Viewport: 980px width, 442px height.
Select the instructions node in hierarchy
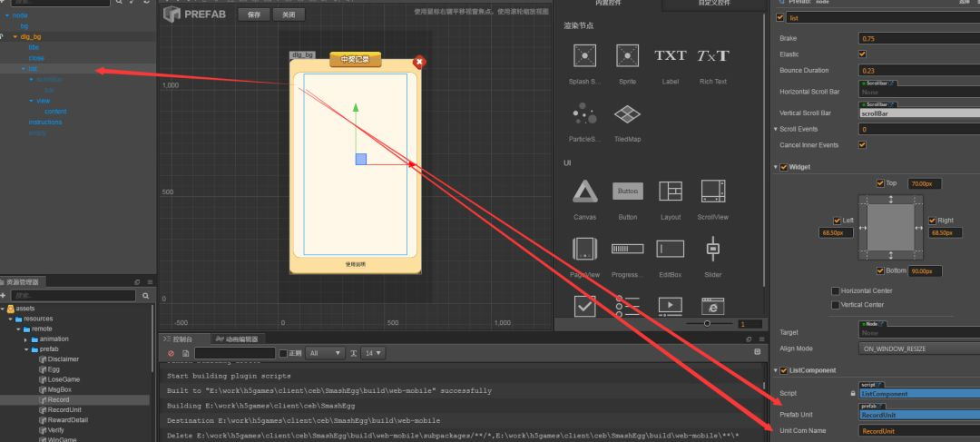click(x=45, y=122)
